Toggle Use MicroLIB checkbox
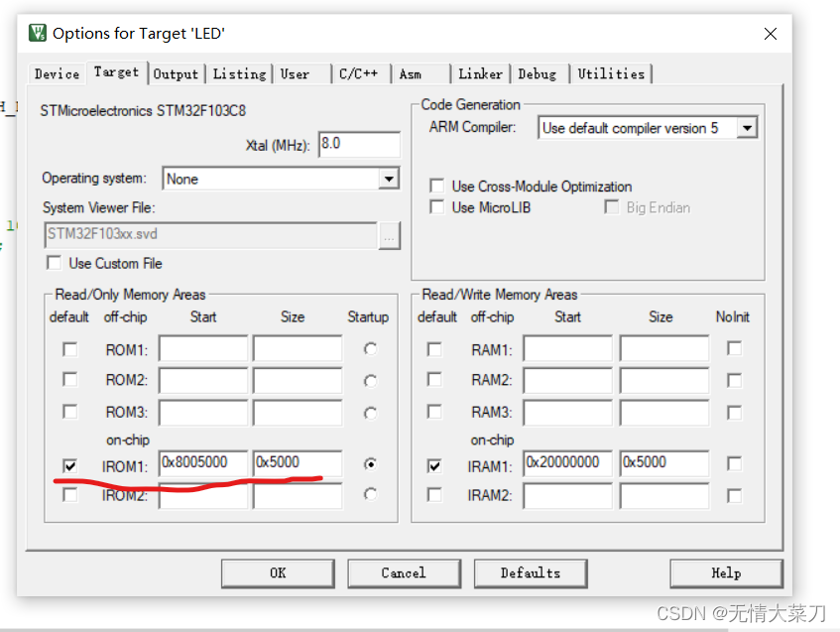 coord(436,207)
